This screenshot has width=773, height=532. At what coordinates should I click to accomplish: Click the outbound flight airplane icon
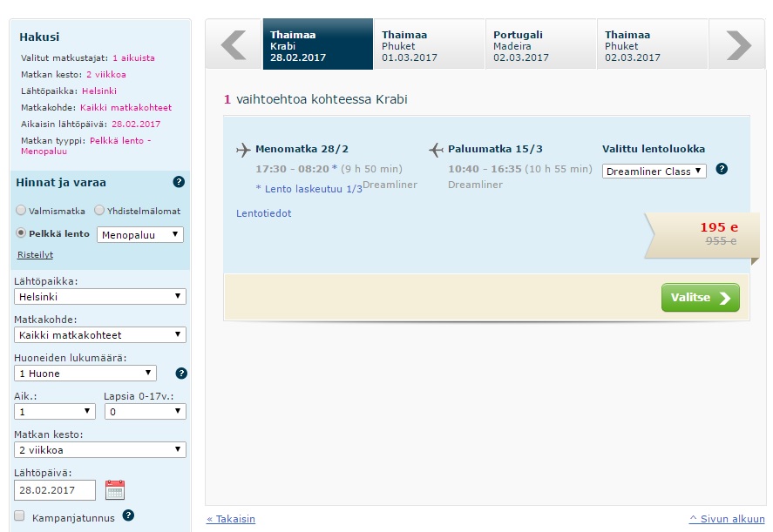(x=243, y=149)
